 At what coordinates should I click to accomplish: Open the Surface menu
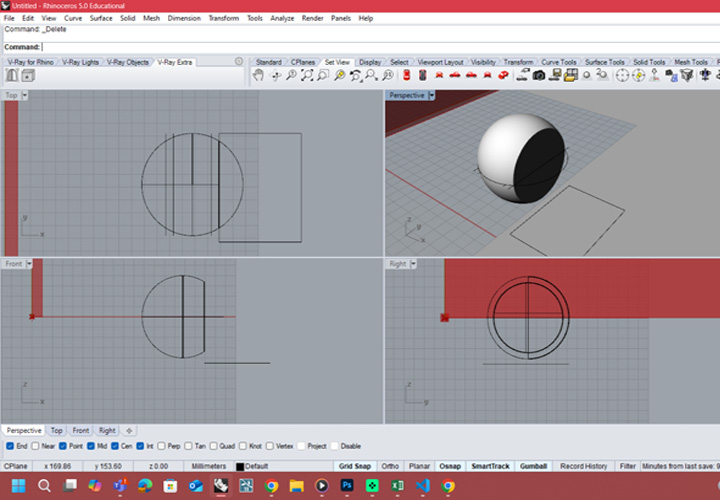pos(101,18)
